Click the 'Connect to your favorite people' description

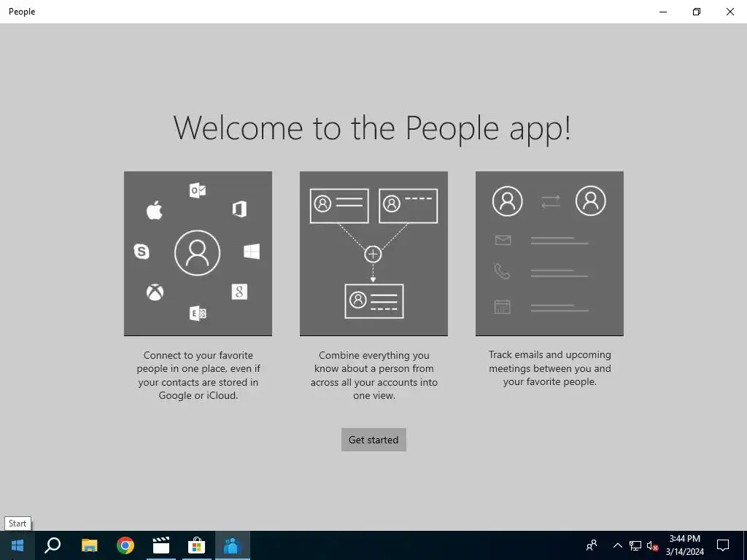point(198,376)
